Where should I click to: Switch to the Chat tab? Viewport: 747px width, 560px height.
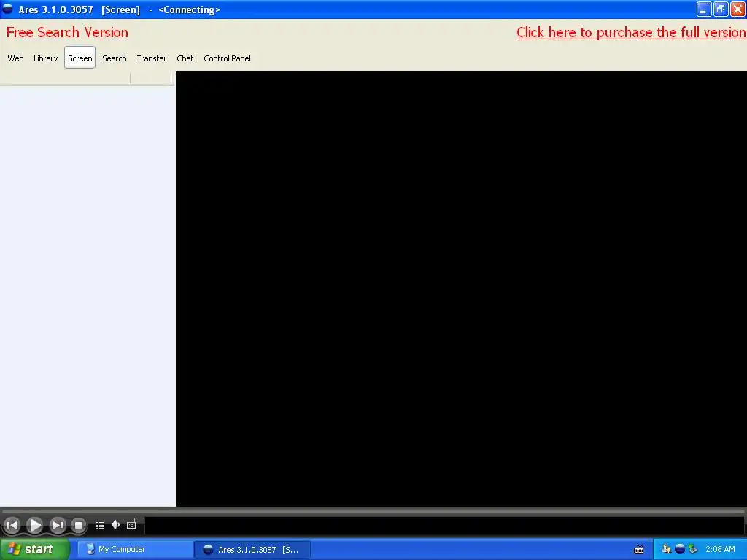185,58
